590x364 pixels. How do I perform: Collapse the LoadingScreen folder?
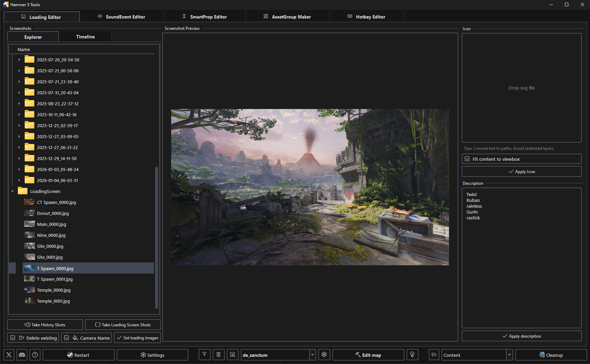pos(13,191)
